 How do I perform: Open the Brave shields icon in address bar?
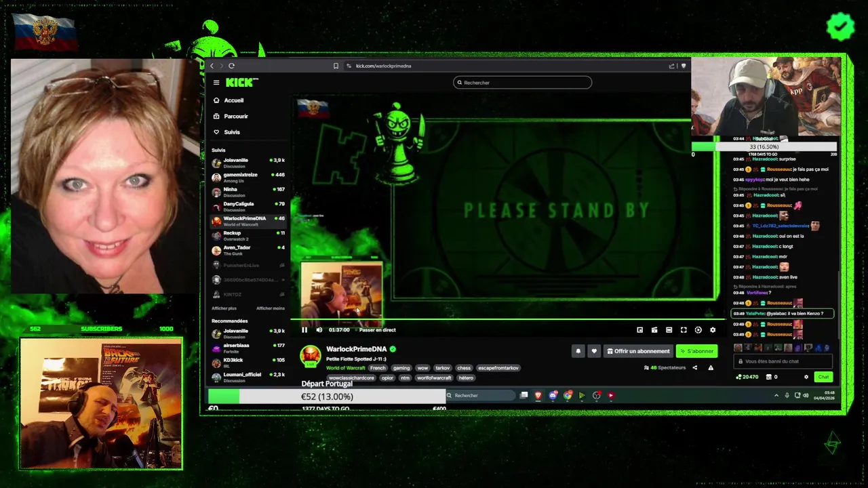[x=683, y=66]
